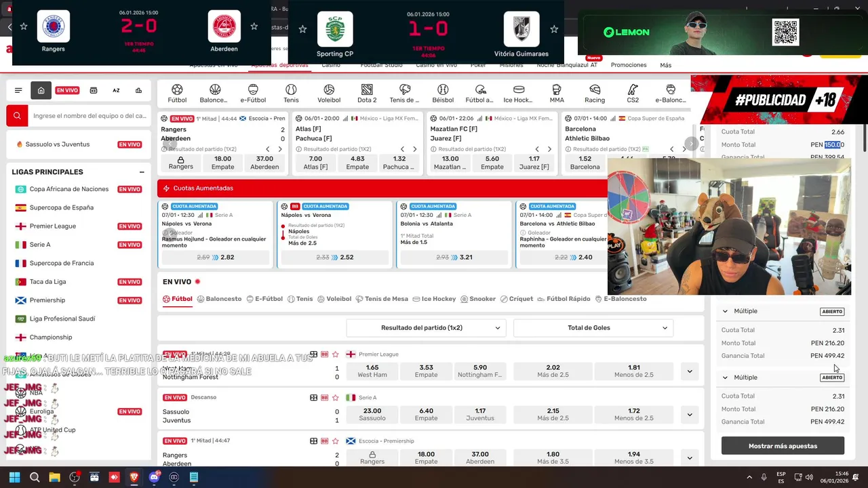The image size is (868, 488).
Task: Switch to Fútbol tab in En Vivo section
Action: (x=178, y=299)
